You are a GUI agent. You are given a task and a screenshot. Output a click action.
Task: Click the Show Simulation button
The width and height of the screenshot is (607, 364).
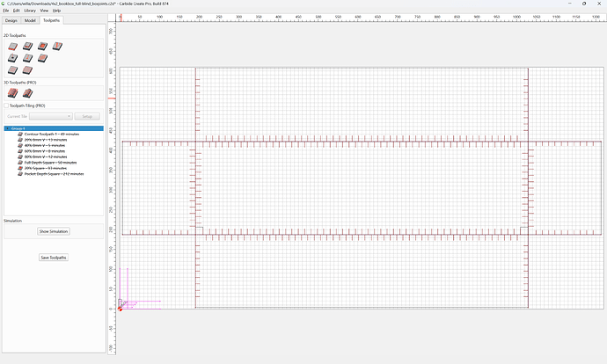54,231
